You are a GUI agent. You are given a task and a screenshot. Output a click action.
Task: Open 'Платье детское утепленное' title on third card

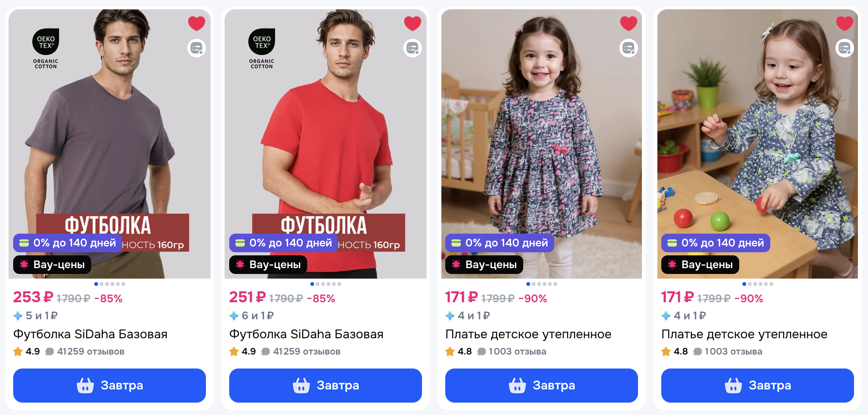528,334
